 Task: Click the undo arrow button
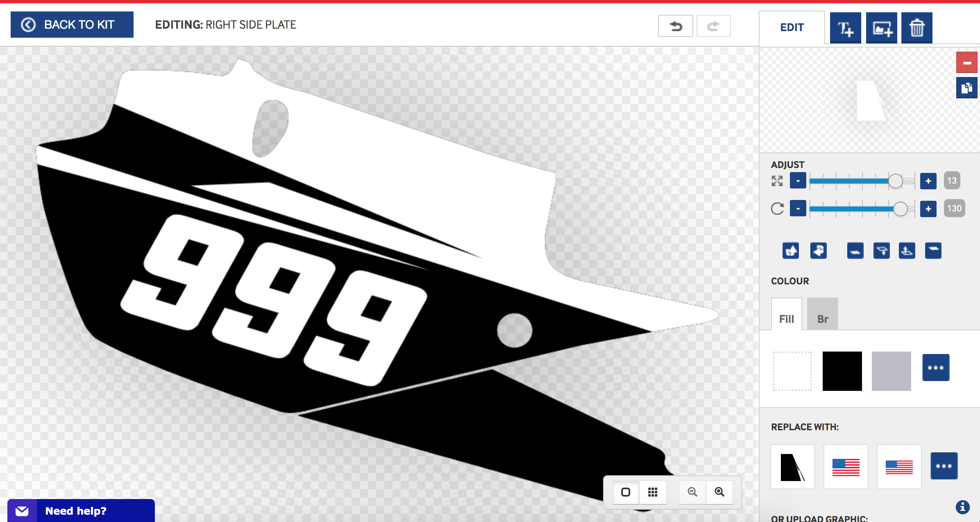[675, 26]
